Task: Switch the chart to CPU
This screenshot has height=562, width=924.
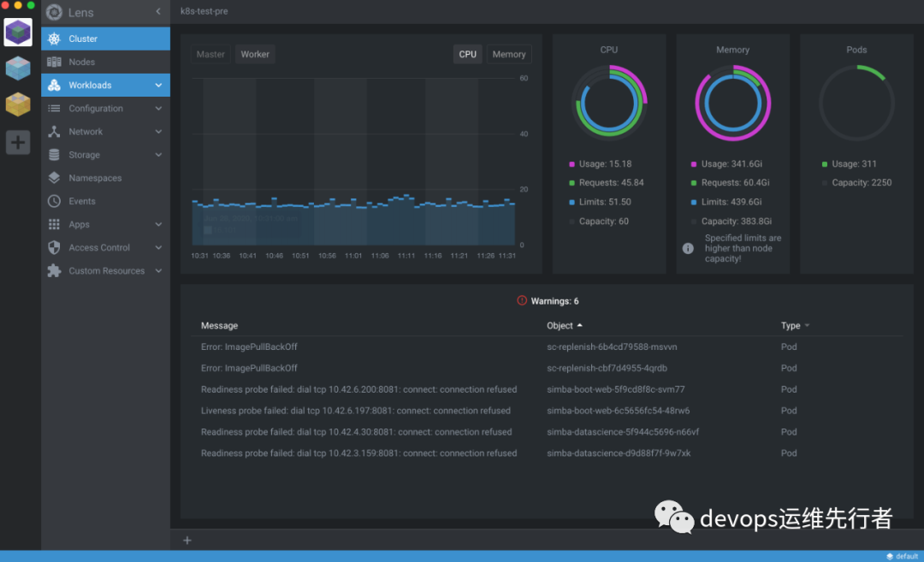Action: tap(467, 54)
